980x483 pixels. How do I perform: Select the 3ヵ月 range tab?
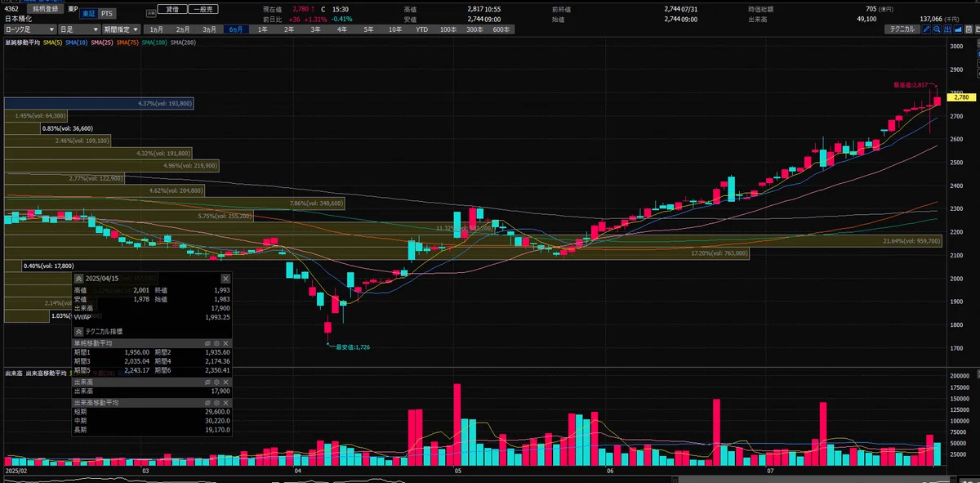212,29
